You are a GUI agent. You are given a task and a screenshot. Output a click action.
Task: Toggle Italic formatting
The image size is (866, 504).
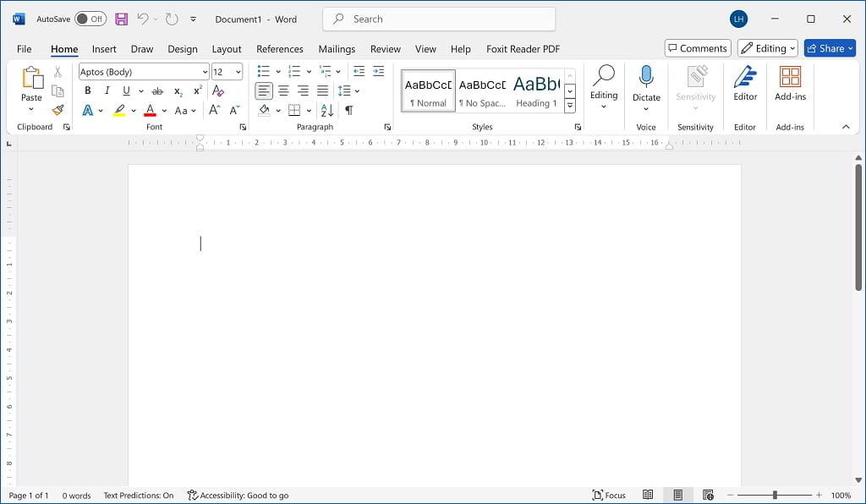click(107, 91)
